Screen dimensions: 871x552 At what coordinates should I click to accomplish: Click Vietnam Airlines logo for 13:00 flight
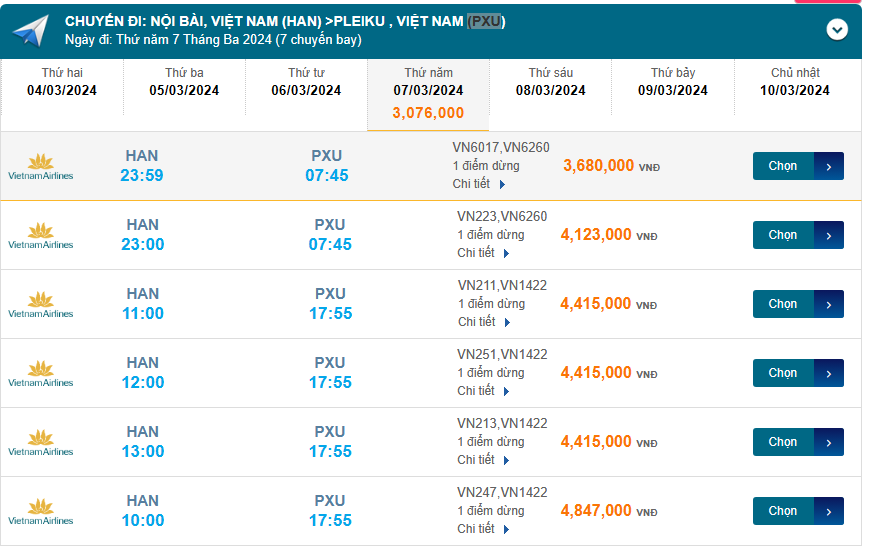point(41,442)
